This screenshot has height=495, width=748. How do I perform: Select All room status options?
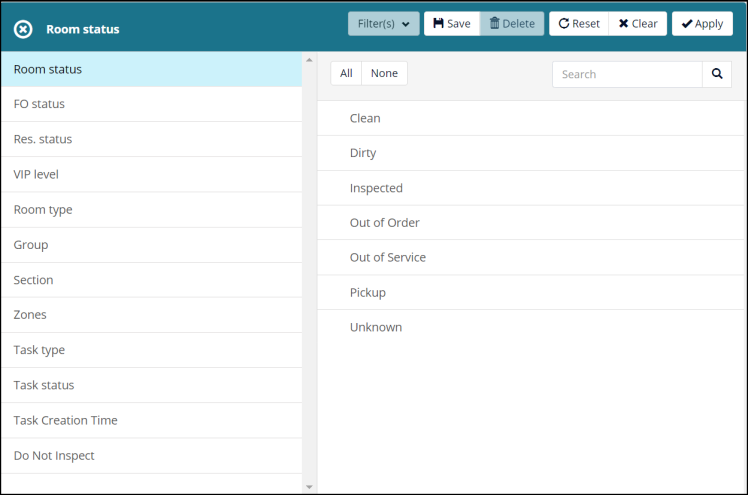coord(346,73)
